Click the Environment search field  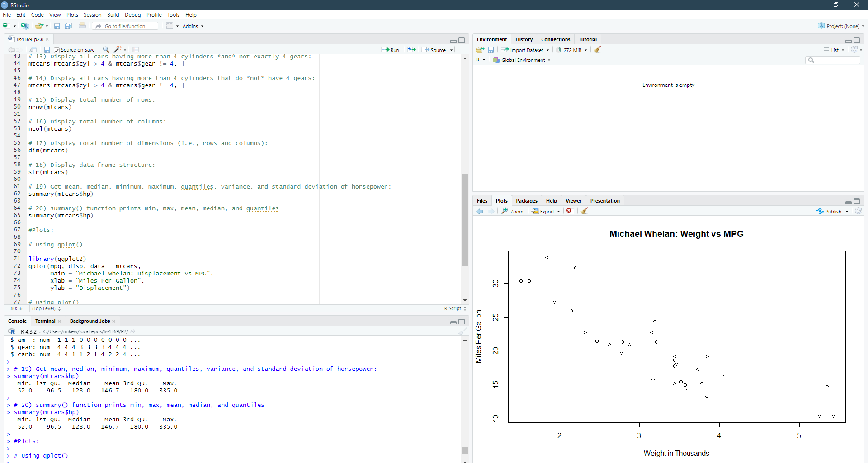pos(832,60)
